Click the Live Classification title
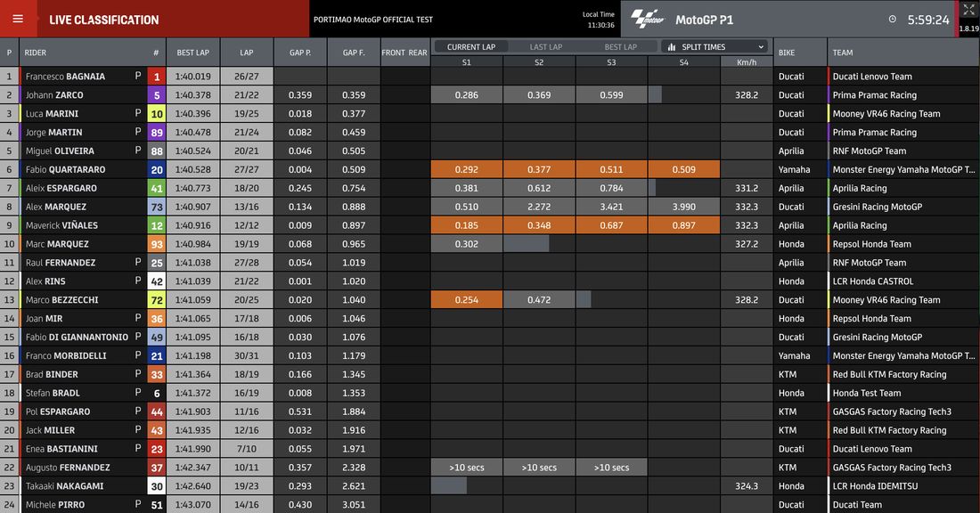Viewport: 980px width, 513px height. (103, 20)
